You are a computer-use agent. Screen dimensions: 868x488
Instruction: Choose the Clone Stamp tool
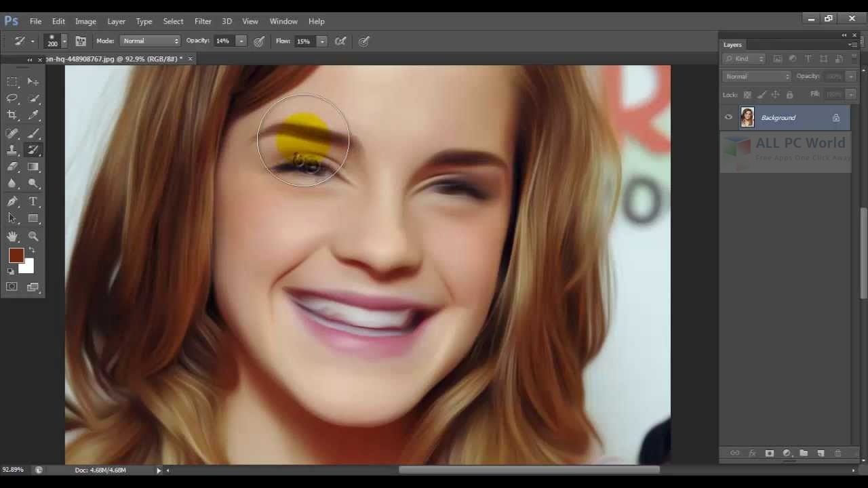tap(12, 150)
